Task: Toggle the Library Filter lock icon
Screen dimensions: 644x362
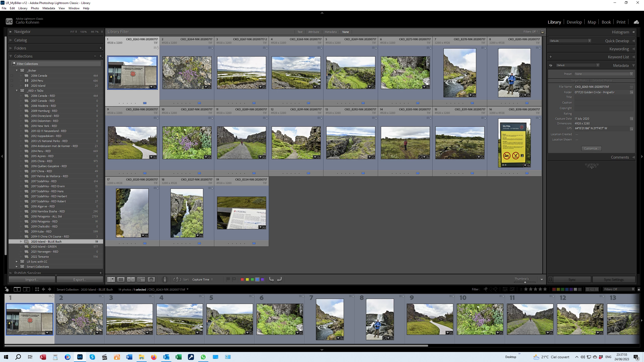Action: click(x=543, y=32)
